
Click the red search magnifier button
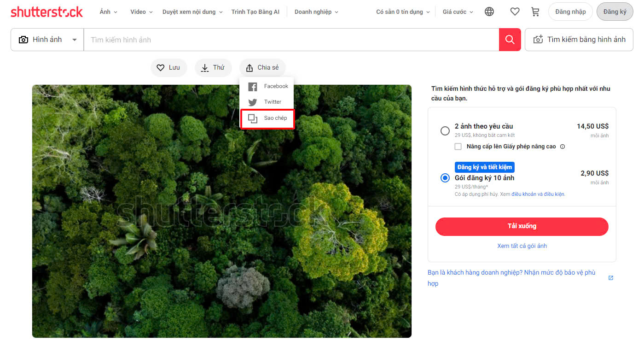click(510, 40)
